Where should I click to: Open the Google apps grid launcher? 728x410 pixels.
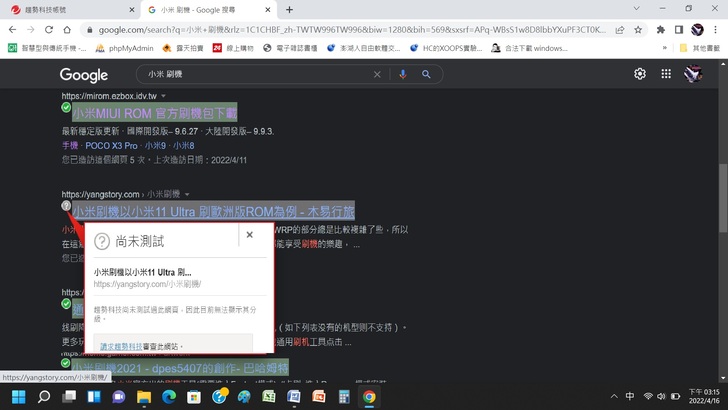tap(667, 74)
